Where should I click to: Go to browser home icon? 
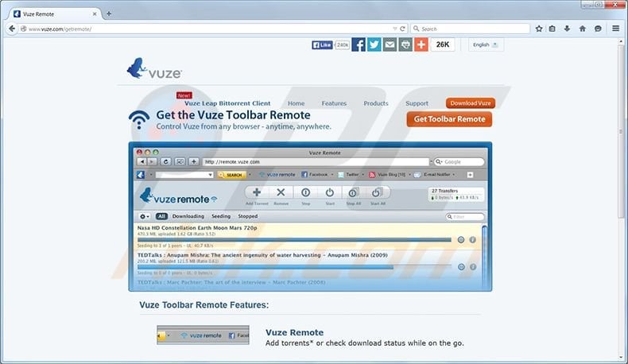click(583, 29)
